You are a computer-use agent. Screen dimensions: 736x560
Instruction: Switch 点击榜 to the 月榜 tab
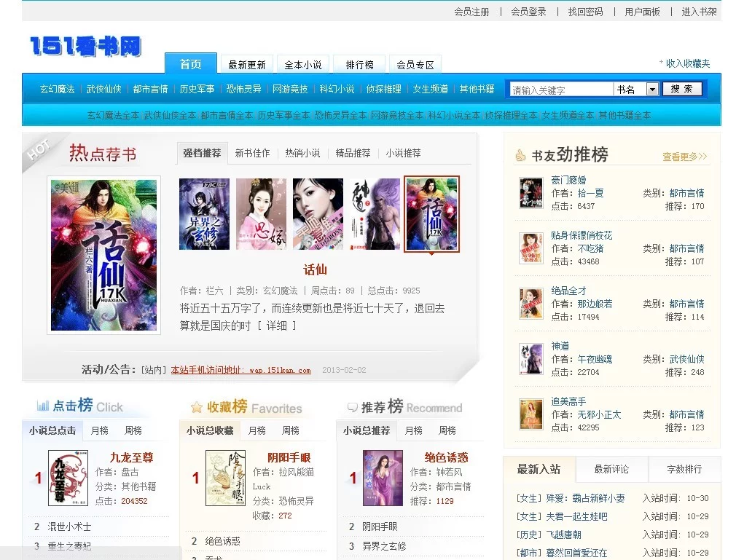click(100, 430)
